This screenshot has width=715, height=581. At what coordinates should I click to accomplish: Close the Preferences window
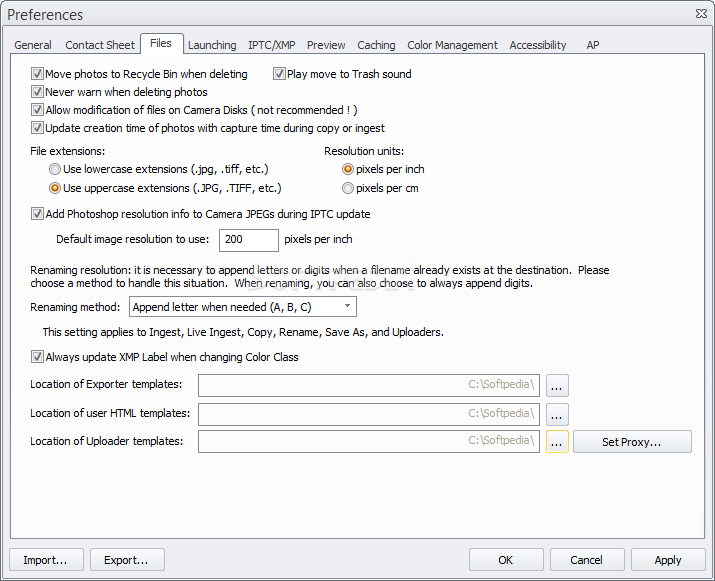[701, 14]
